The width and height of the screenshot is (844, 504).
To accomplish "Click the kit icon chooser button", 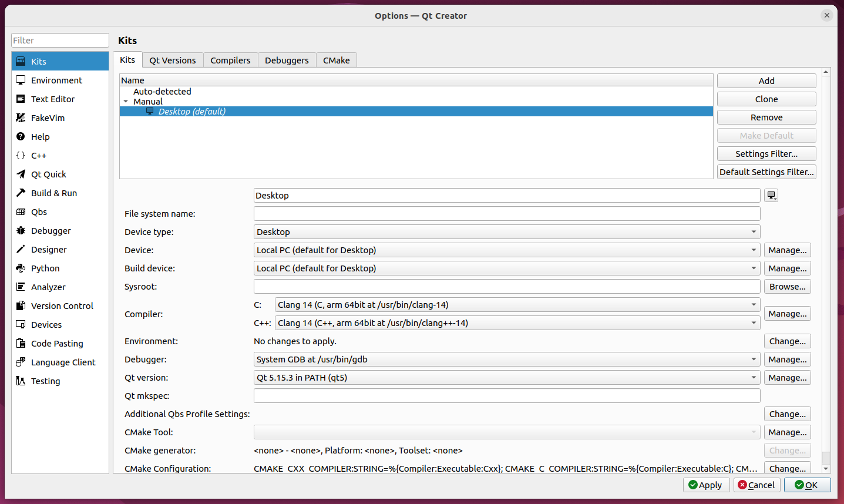I will 771,196.
